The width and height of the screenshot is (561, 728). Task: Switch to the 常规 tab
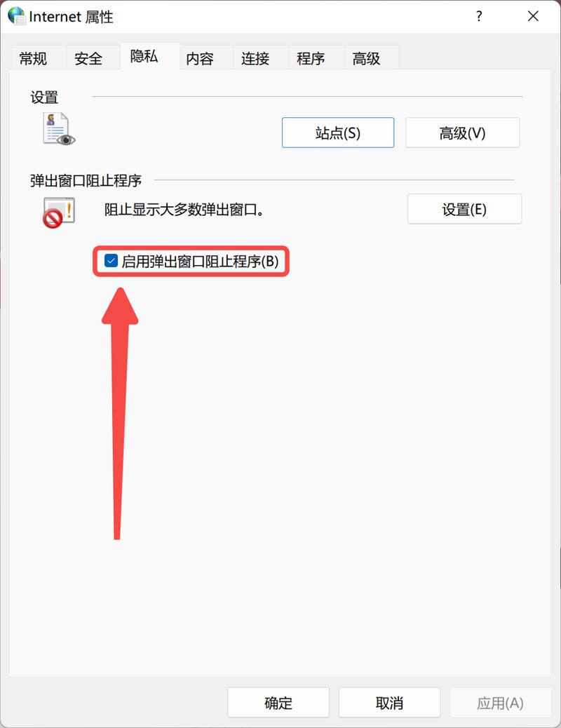coord(34,58)
